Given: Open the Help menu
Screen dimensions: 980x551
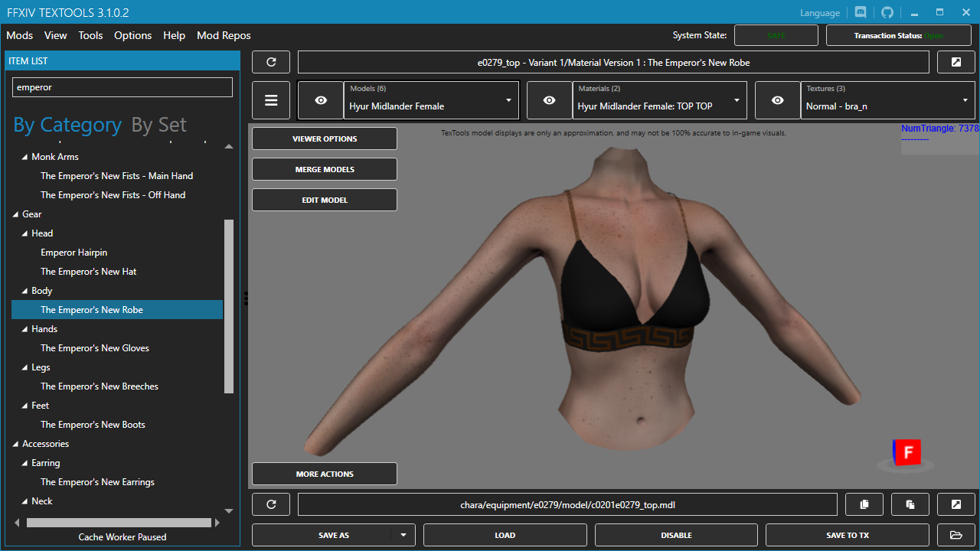Looking at the screenshot, I should (x=175, y=35).
